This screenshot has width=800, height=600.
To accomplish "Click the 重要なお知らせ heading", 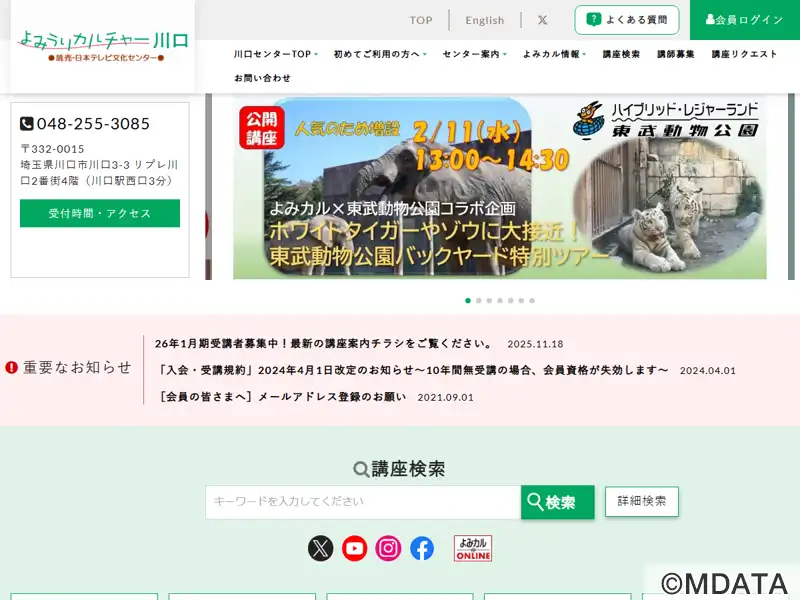I will (x=77, y=367).
